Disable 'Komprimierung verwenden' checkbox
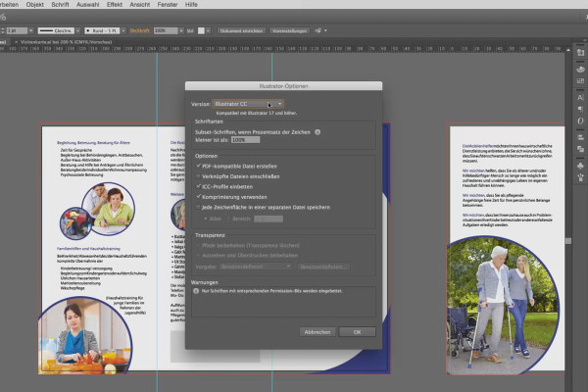This screenshot has height=392, width=588. tap(198, 196)
